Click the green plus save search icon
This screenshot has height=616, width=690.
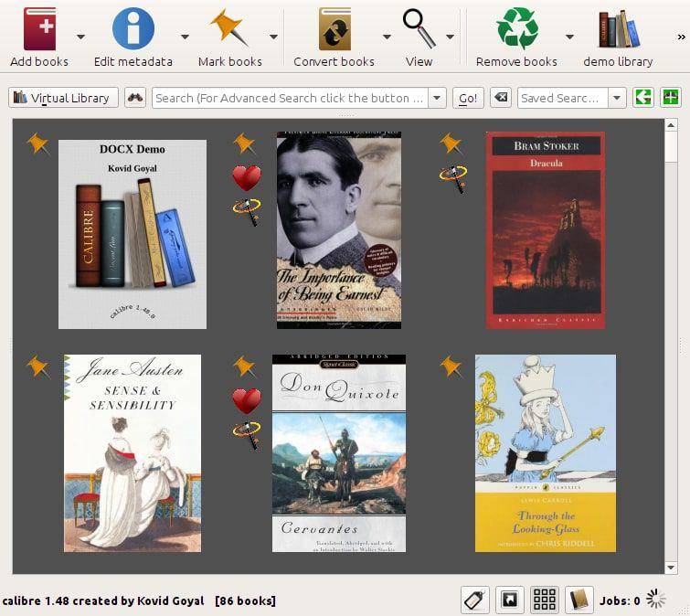[x=671, y=97]
